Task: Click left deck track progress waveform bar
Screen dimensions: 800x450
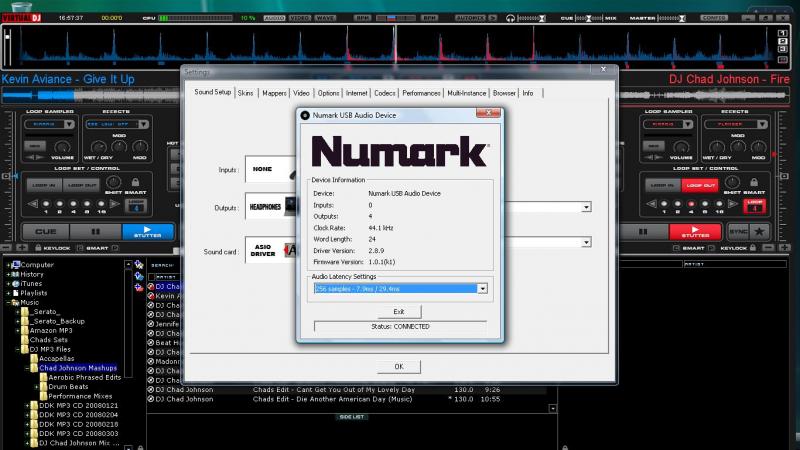Action: (x=89, y=95)
